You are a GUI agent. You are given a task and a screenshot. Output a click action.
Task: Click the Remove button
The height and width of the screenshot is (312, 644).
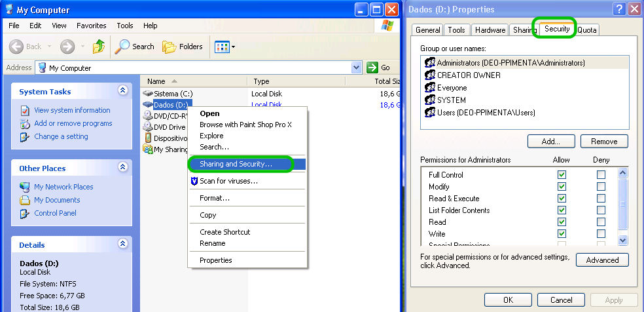[x=604, y=142]
